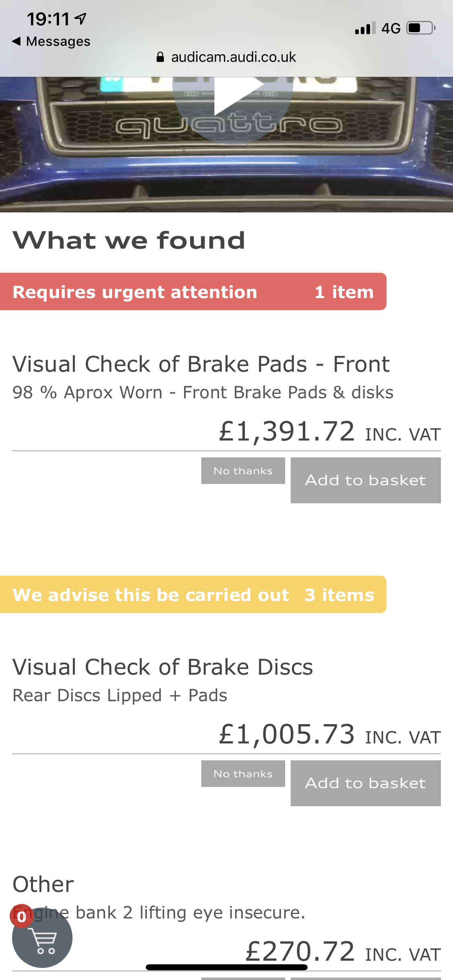Tap the home indicator bar at bottom
This screenshot has width=453, height=980.
[x=226, y=967]
